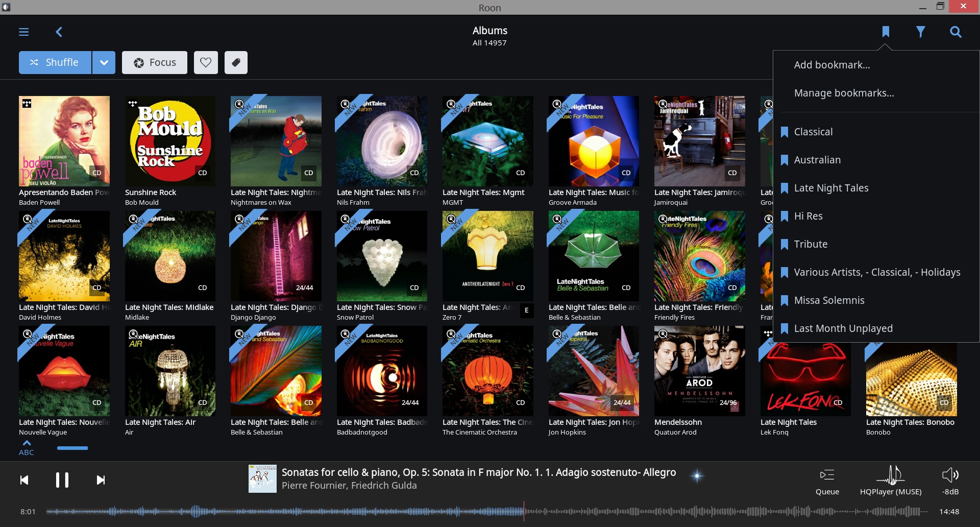Open the Hi Res bookmark

coord(875,216)
